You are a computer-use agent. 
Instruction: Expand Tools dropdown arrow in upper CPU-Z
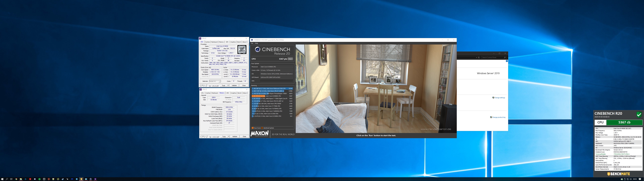click(228, 85)
